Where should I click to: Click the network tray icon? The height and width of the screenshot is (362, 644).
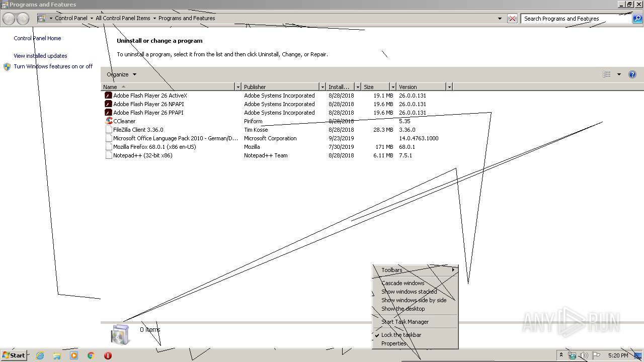[x=572, y=355]
